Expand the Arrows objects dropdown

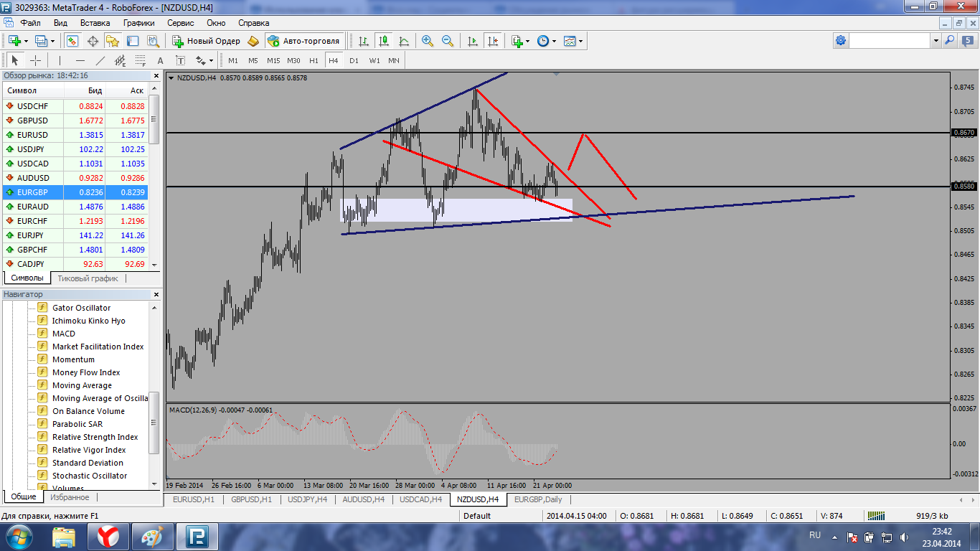(212, 60)
